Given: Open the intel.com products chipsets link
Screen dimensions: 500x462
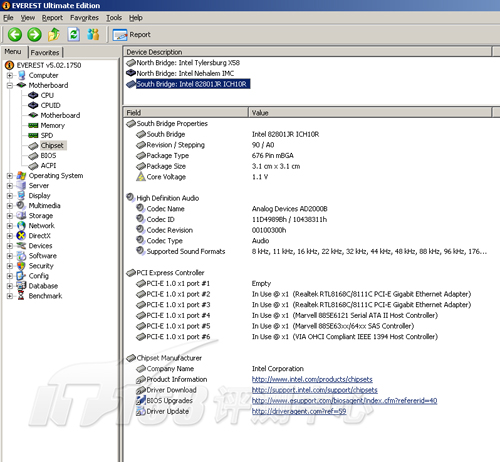Looking at the screenshot, I should [312, 379].
